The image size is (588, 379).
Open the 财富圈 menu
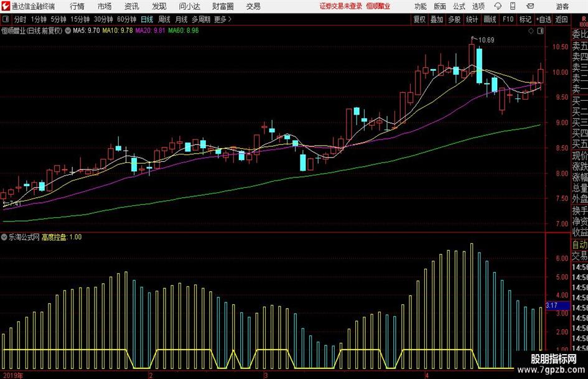tap(223, 6)
